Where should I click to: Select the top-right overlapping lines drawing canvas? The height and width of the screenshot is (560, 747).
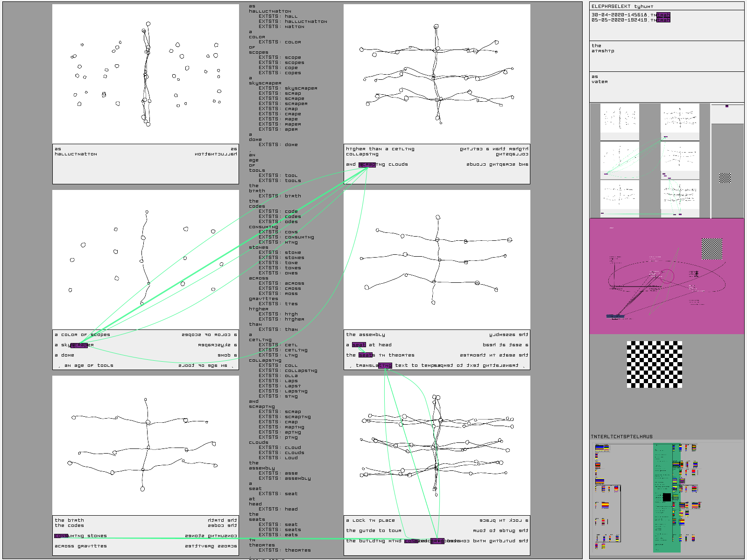pyautogui.click(x=437, y=74)
